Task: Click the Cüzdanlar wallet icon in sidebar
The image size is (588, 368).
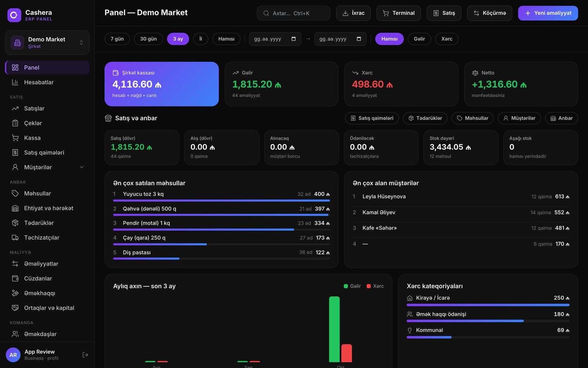Action: pos(15,278)
